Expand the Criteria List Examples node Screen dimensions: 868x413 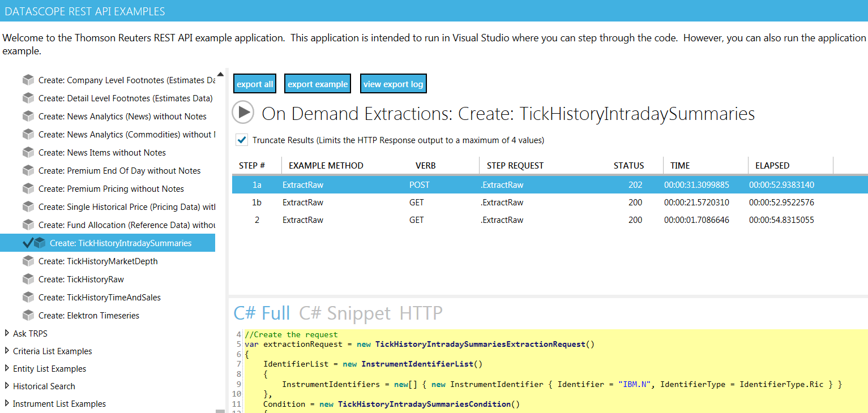pyautogui.click(x=7, y=351)
